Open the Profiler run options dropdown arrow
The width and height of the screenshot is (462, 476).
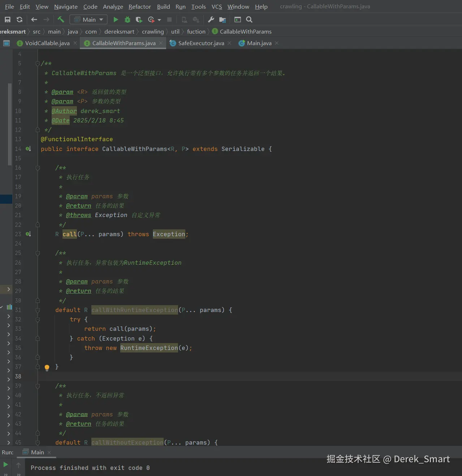point(159,20)
